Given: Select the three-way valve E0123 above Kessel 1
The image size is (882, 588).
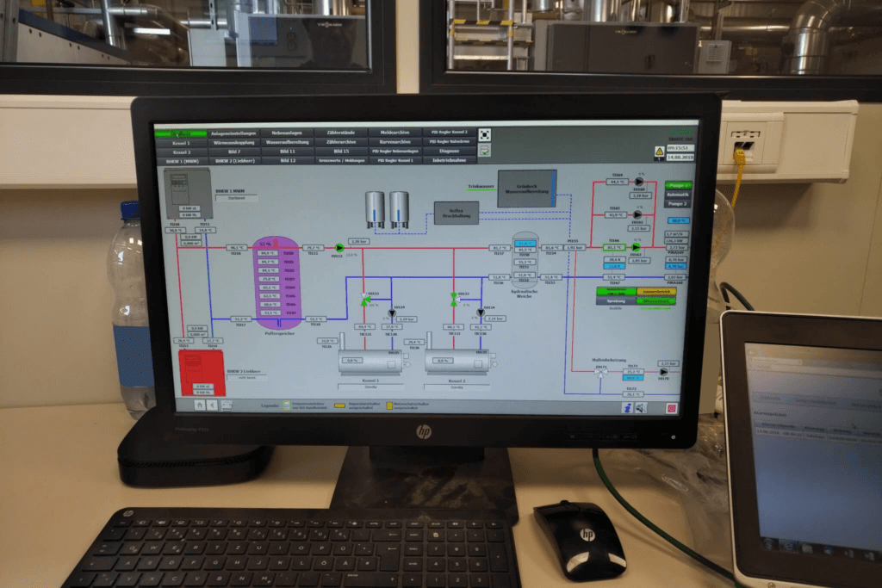Looking at the screenshot, I should click(x=364, y=300).
